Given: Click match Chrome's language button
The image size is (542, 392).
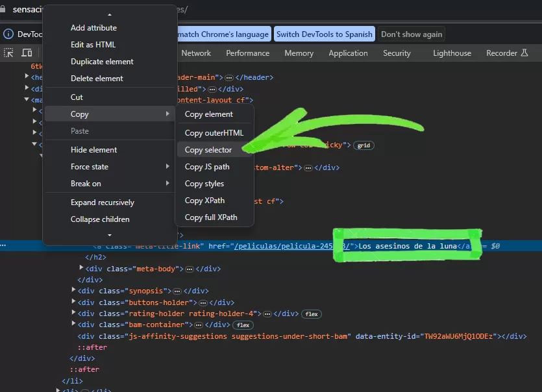Looking at the screenshot, I should click(x=223, y=34).
